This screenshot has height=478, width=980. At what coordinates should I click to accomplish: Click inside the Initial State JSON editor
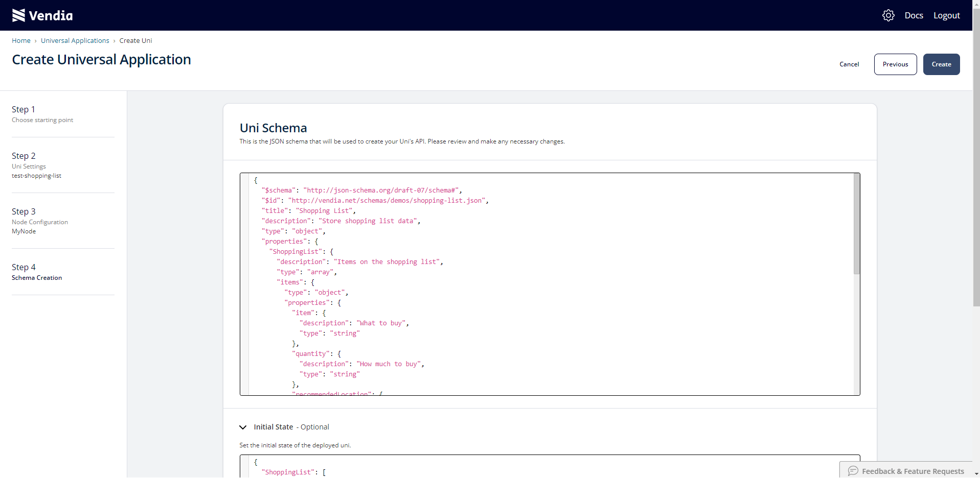(550, 466)
